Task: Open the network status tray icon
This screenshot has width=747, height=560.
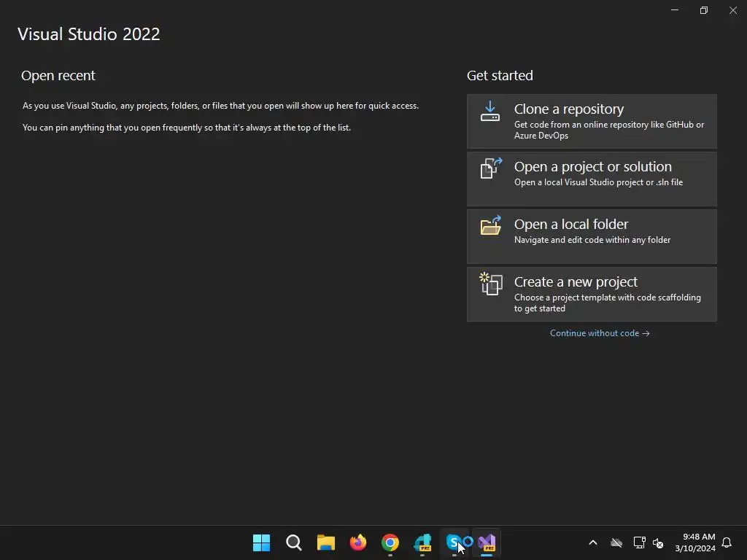Action: click(x=639, y=542)
